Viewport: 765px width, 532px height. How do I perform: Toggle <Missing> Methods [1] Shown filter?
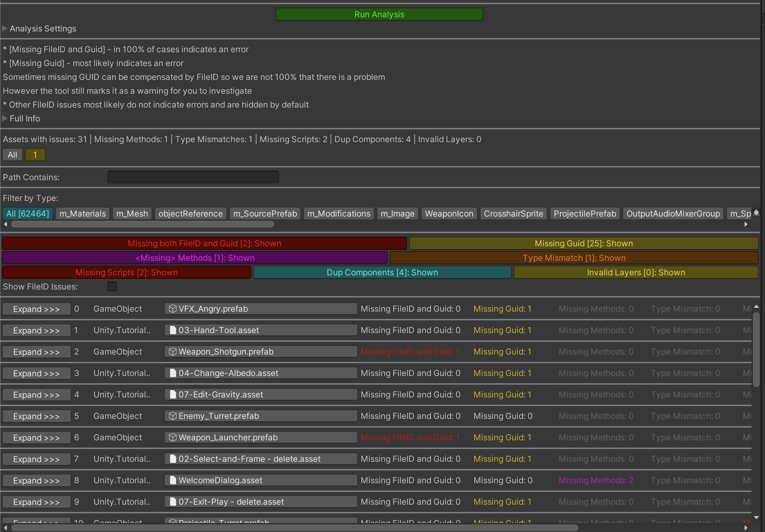[x=195, y=258]
